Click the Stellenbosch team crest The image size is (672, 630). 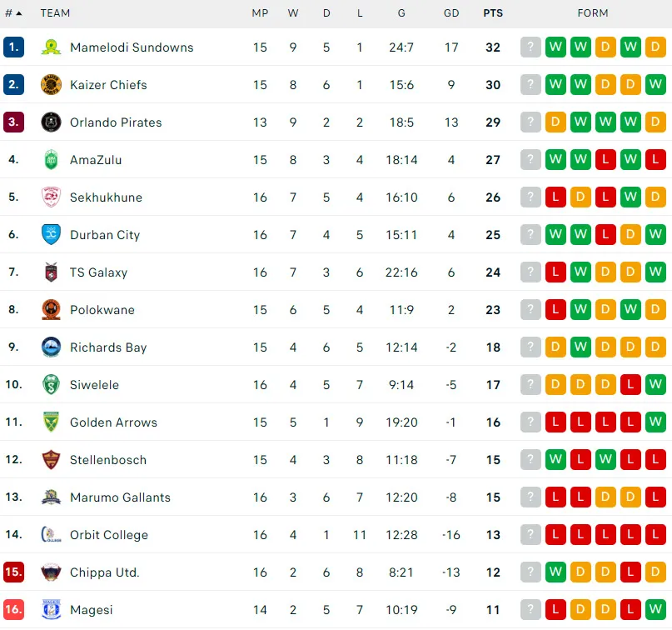[51, 460]
